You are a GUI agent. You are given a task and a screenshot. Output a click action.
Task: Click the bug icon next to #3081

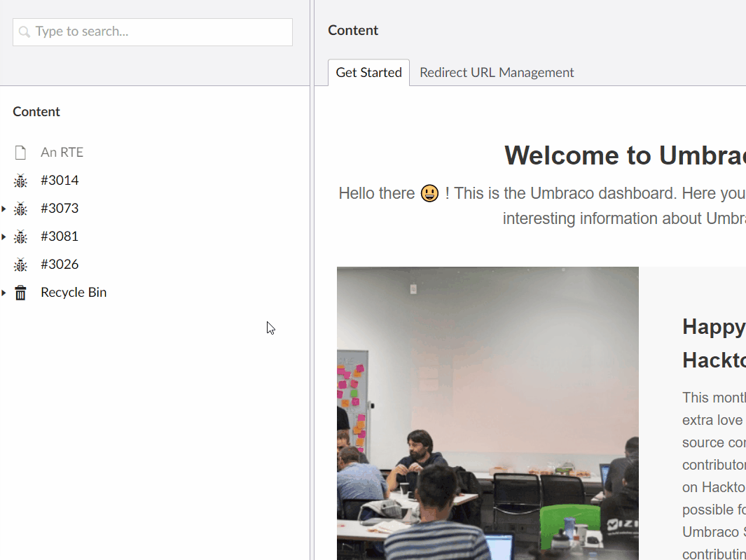click(x=22, y=236)
